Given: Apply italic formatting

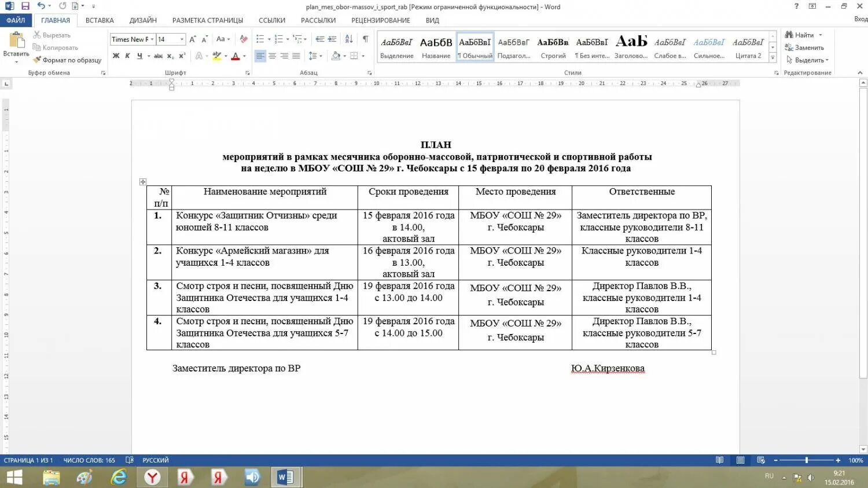Looking at the screenshot, I should tap(129, 56).
